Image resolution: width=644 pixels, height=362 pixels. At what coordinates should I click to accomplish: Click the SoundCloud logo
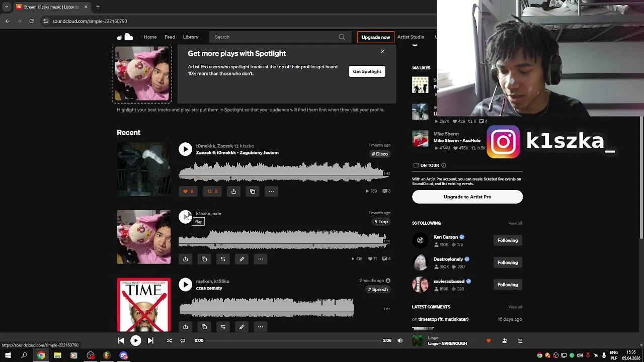(125, 37)
